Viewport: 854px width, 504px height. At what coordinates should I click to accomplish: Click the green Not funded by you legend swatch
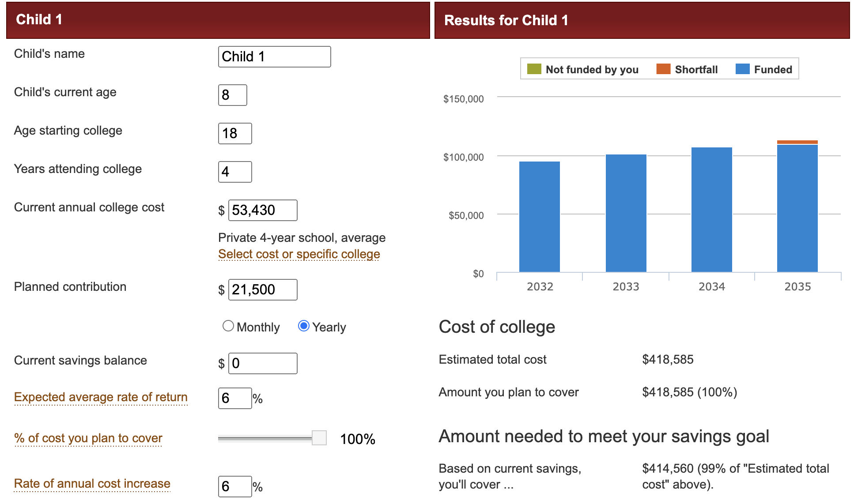tap(534, 69)
